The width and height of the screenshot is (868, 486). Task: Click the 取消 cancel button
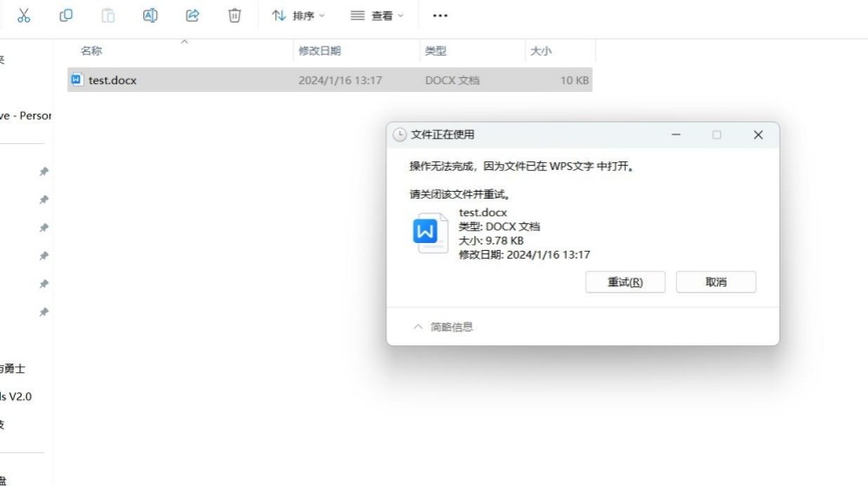coord(716,282)
